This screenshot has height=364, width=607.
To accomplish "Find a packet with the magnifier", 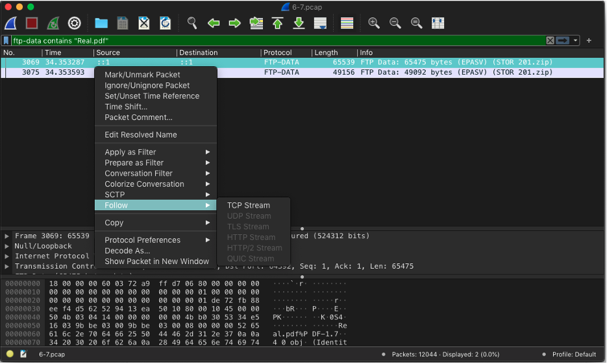I will (192, 23).
